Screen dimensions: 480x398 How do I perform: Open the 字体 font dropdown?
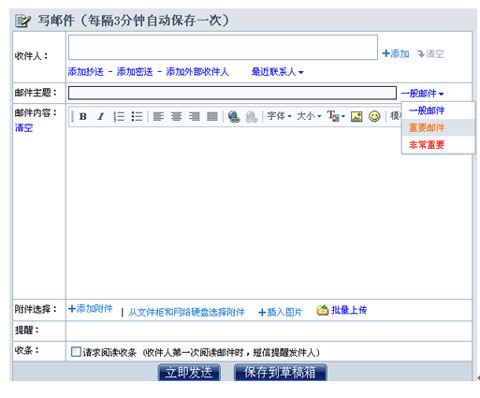(x=279, y=116)
